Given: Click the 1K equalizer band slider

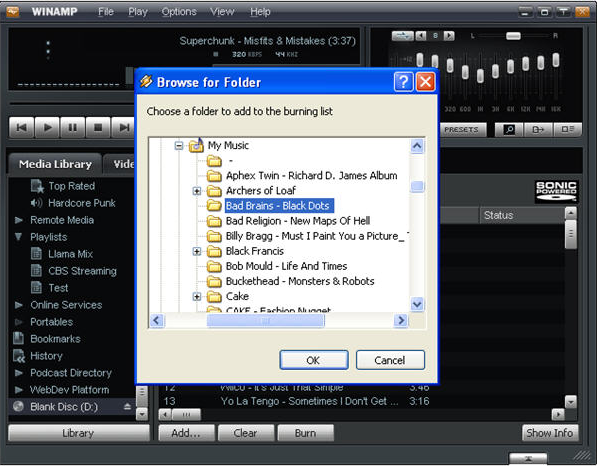Looking at the screenshot, I should tap(480, 75).
